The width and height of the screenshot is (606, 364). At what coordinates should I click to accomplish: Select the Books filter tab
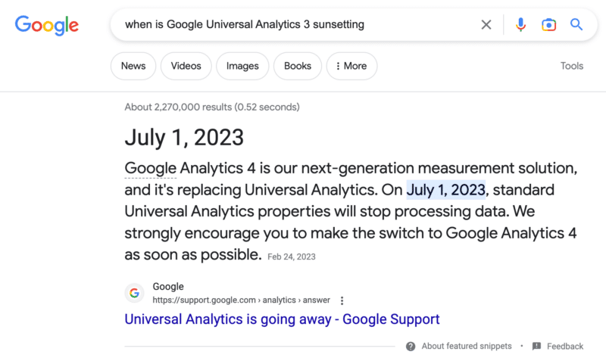pyautogui.click(x=298, y=66)
